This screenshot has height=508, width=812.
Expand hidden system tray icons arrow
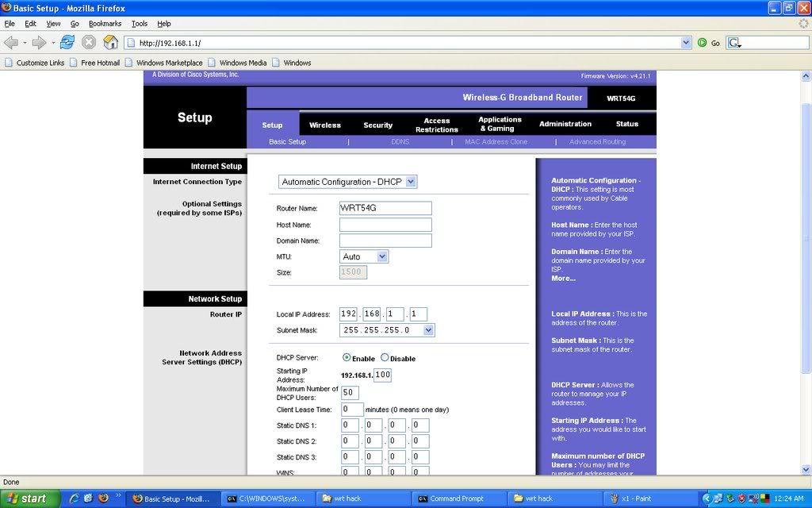pyautogui.click(x=706, y=498)
